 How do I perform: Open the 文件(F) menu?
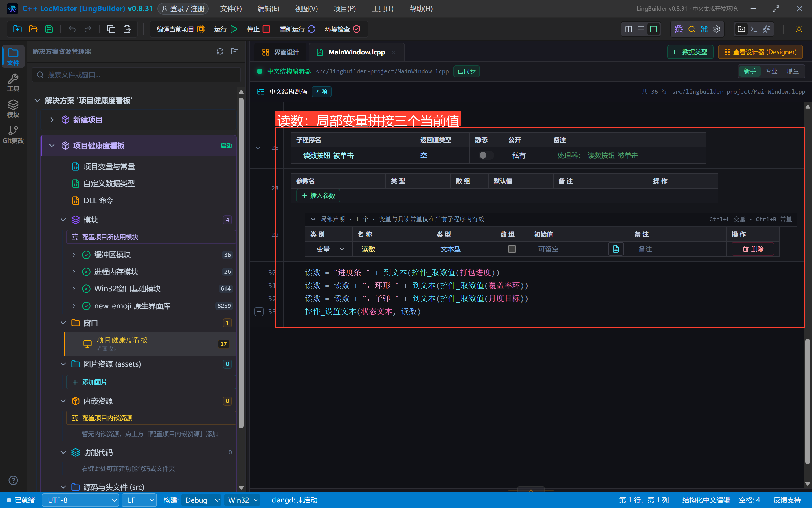(x=231, y=9)
